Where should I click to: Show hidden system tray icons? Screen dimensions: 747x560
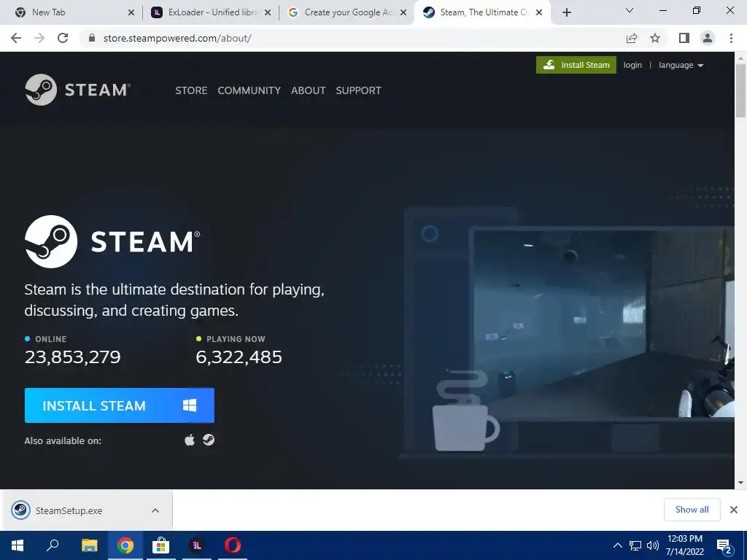pos(617,545)
